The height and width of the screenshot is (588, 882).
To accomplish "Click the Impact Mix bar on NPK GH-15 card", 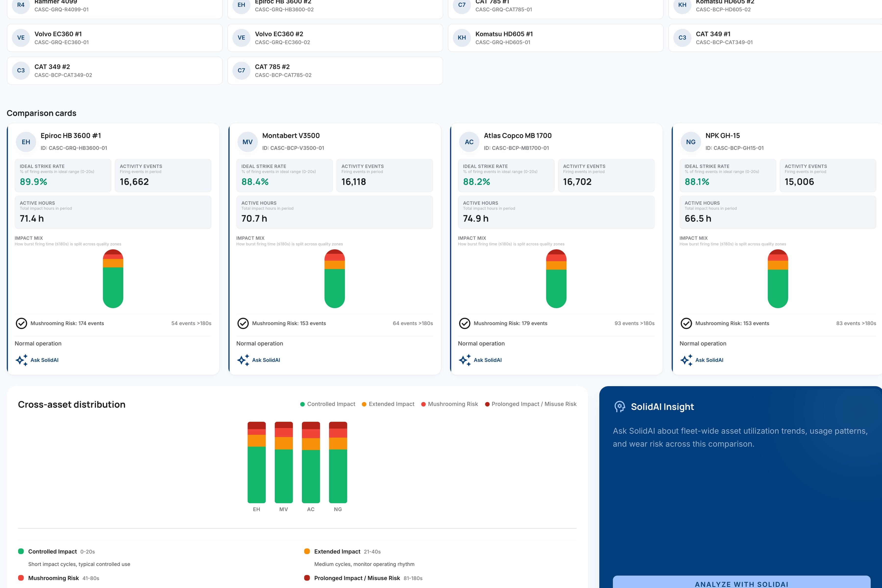I will (x=778, y=279).
